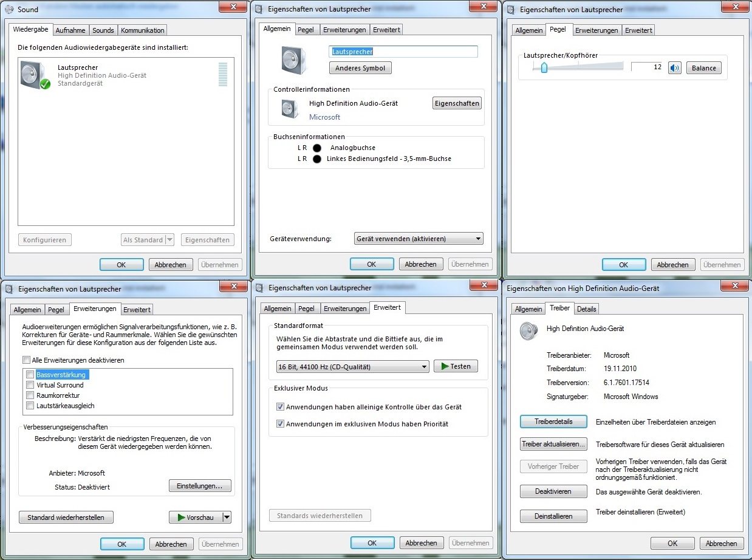Click the speaker icon in Treiber tab header
The image size is (752, 560).
pyautogui.click(x=528, y=332)
